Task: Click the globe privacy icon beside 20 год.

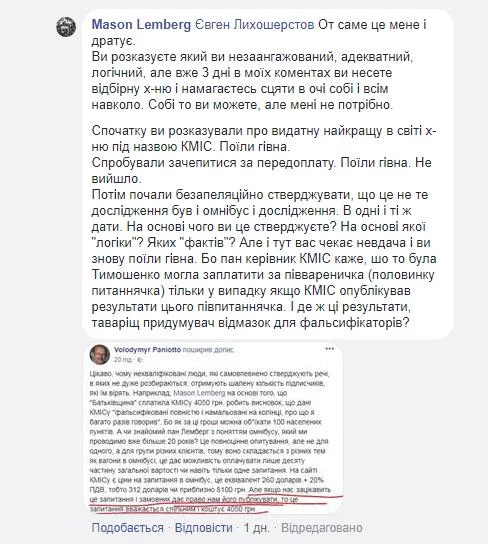Action: pyautogui.click(x=140, y=360)
